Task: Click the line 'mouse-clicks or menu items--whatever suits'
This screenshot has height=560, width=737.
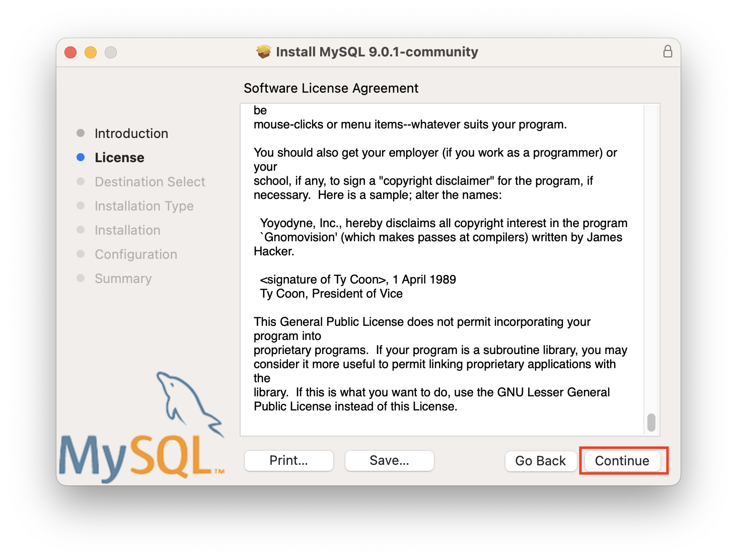Action: pyautogui.click(x=410, y=124)
